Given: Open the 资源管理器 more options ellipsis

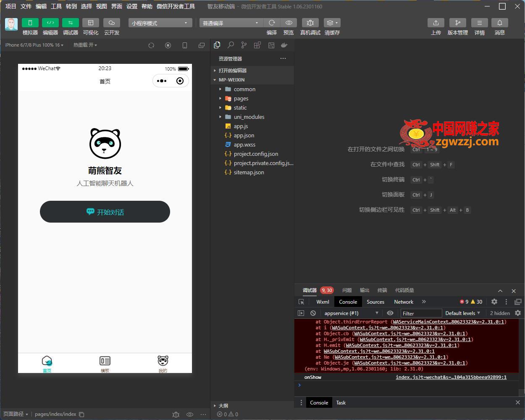Looking at the screenshot, I should [283, 58].
